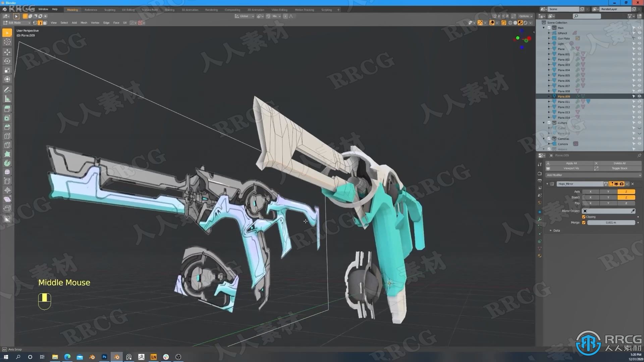This screenshot has width=644, height=362.
Task: Switch to edge select mode
Action: click(40, 23)
